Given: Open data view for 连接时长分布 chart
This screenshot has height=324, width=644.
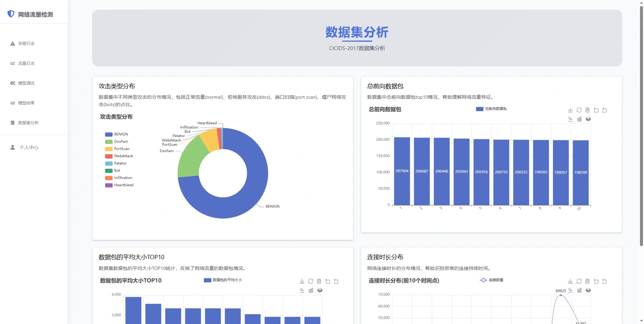Looking at the screenshot, I should (587, 281).
